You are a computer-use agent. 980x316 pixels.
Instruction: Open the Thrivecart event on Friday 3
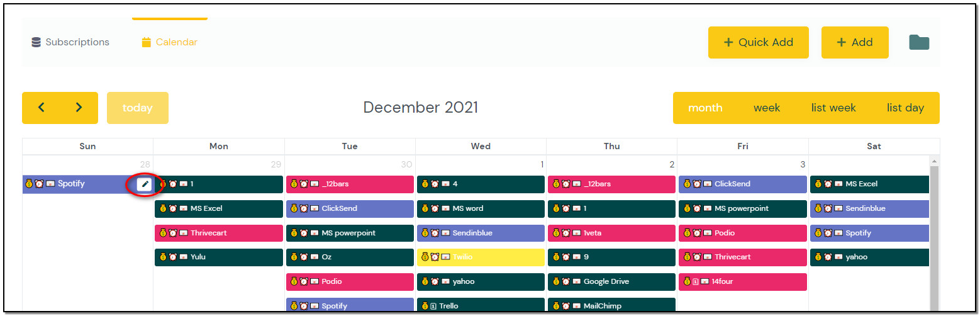[x=742, y=257]
